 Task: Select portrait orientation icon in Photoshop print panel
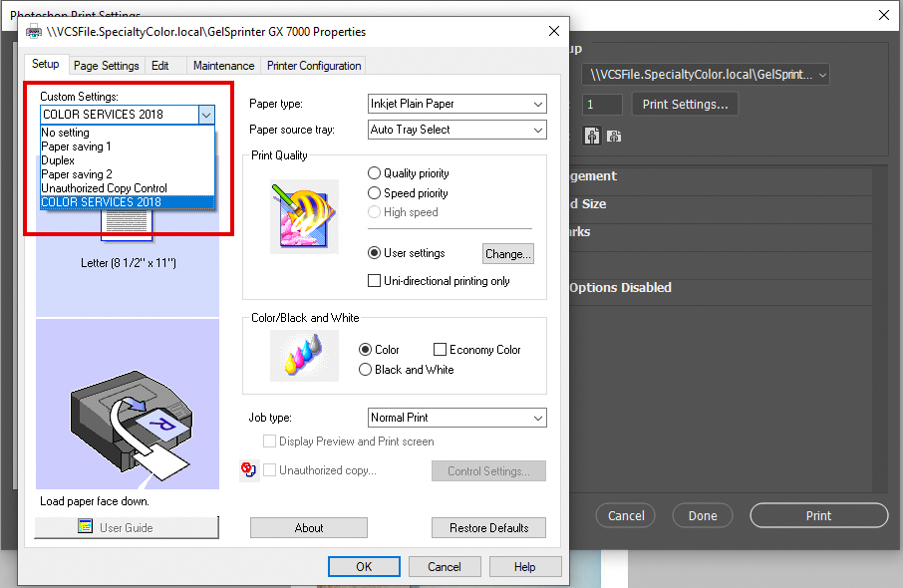point(592,137)
